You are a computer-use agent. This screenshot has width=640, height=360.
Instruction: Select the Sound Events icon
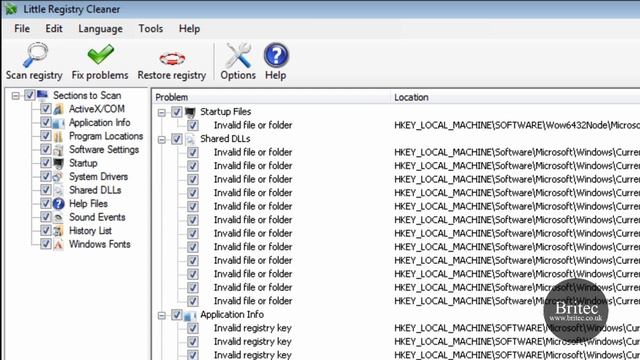[59, 217]
